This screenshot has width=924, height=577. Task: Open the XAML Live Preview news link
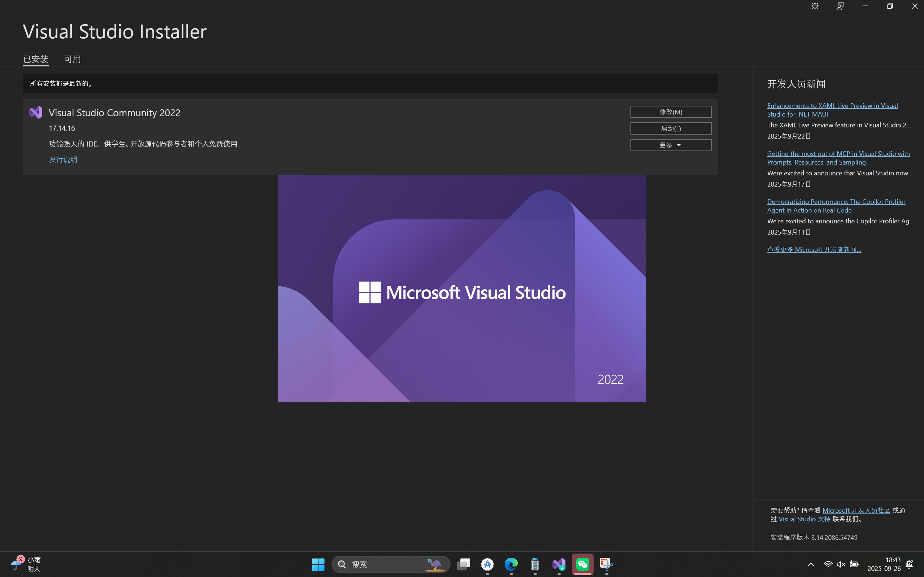[x=832, y=110]
